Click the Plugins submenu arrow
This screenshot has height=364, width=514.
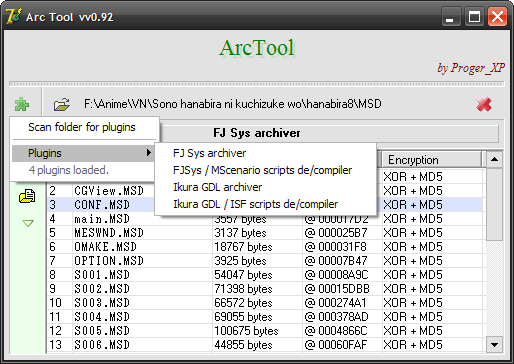[x=149, y=153]
